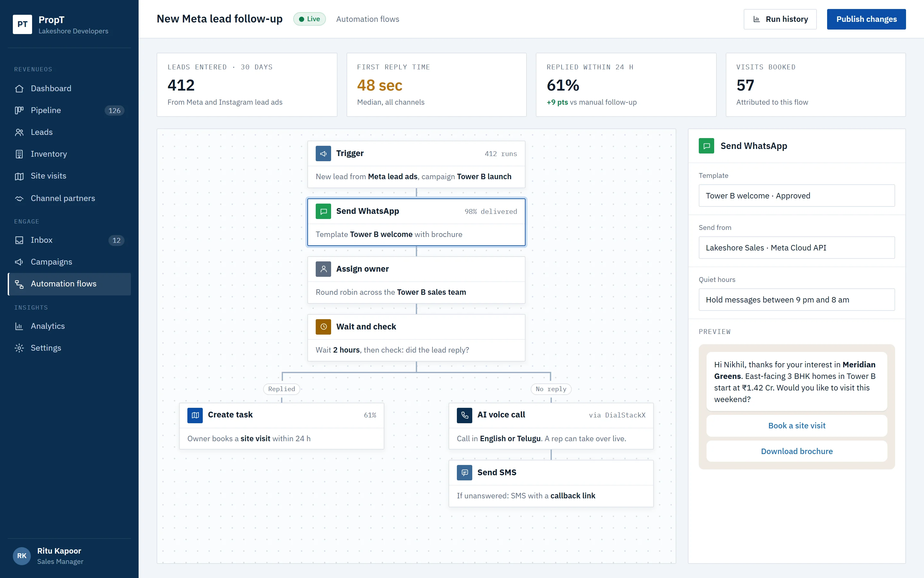Click the Leads people icon
This screenshot has height=578, width=924.
(x=19, y=132)
